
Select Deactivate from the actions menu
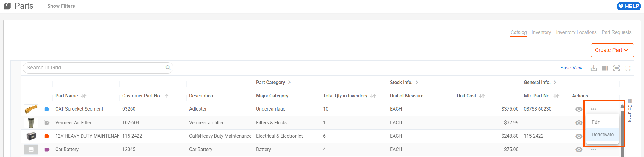603,135
